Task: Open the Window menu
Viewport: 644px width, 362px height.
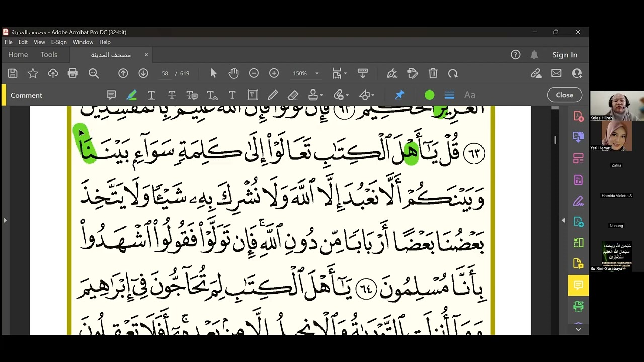Action: (83, 42)
